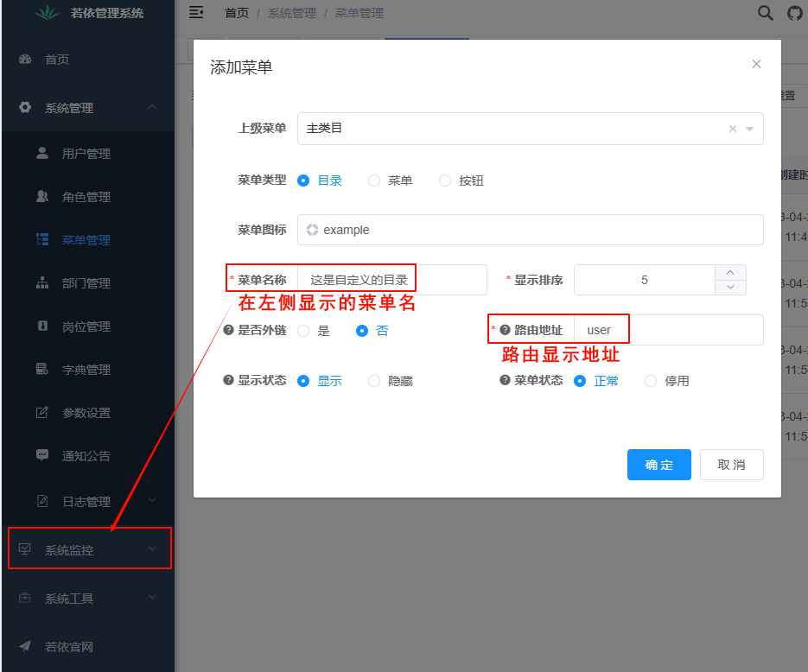Click the 字典管理 book icon
This screenshot has height=672, width=808.
[42, 369]
